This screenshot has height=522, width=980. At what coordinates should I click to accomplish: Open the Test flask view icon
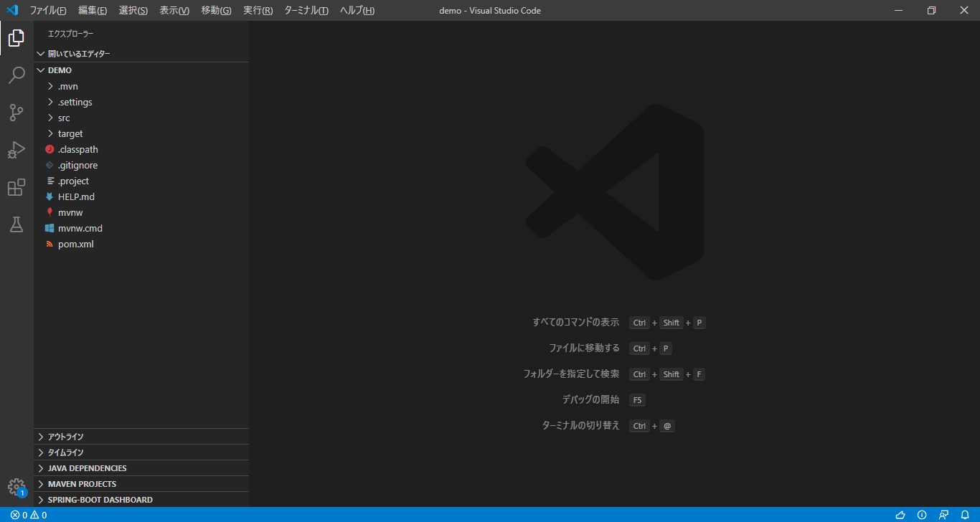pyautogui.click(x=17, y=224)
